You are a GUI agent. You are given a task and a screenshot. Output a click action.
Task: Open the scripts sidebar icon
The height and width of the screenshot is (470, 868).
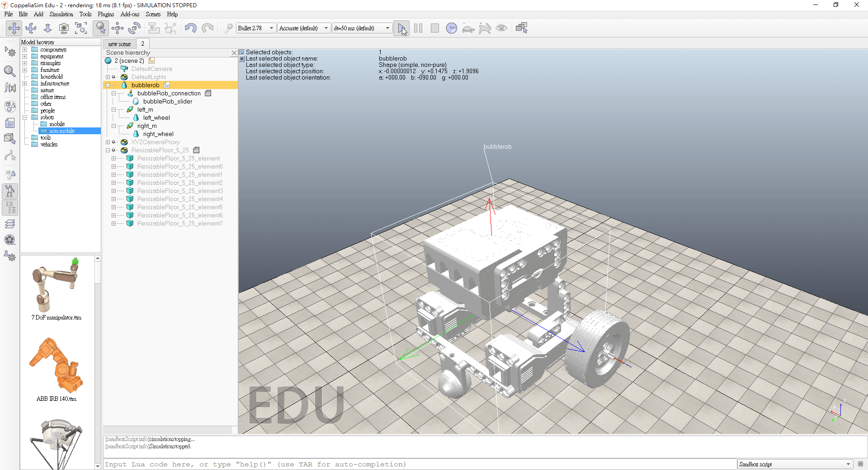pos(10,123)
